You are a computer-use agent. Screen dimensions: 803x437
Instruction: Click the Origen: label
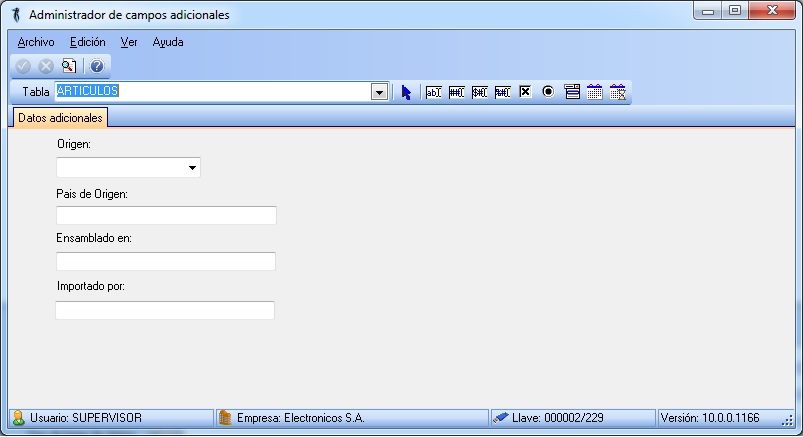pyautogui.click(x=74, y=144)
